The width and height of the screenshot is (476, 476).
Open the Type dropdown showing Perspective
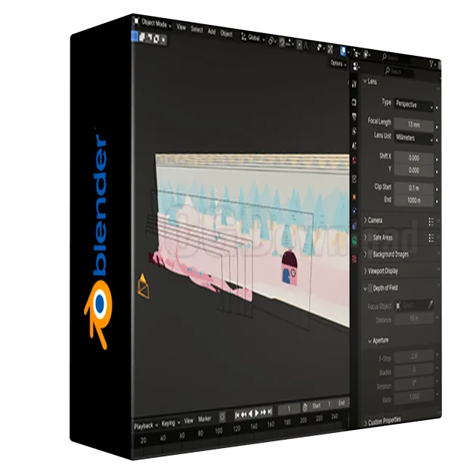pos(413,105)
